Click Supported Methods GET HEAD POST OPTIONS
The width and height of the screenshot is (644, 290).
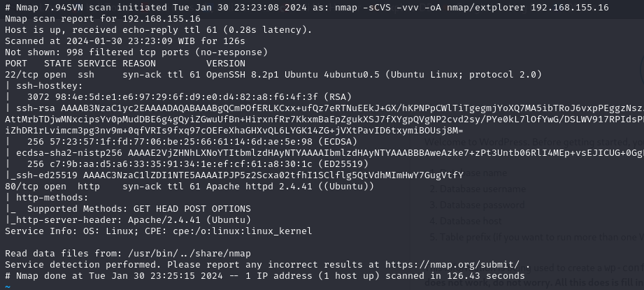coord(139,209)
